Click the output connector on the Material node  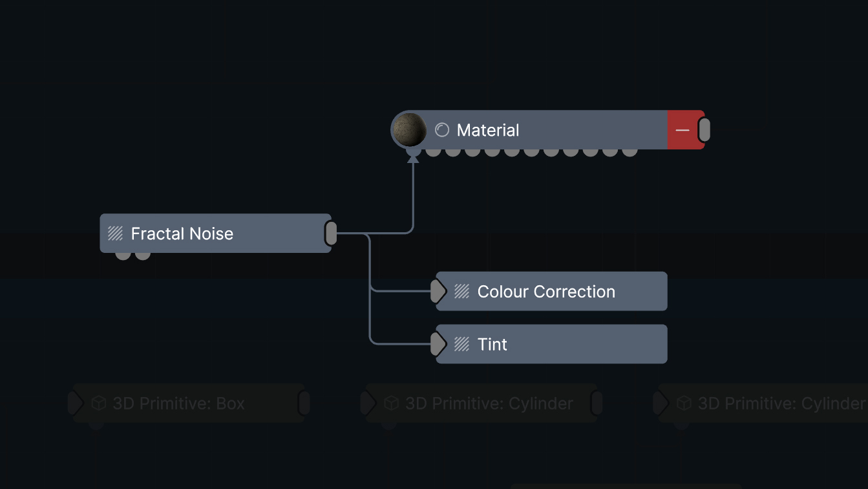click(x=704, y=129)
